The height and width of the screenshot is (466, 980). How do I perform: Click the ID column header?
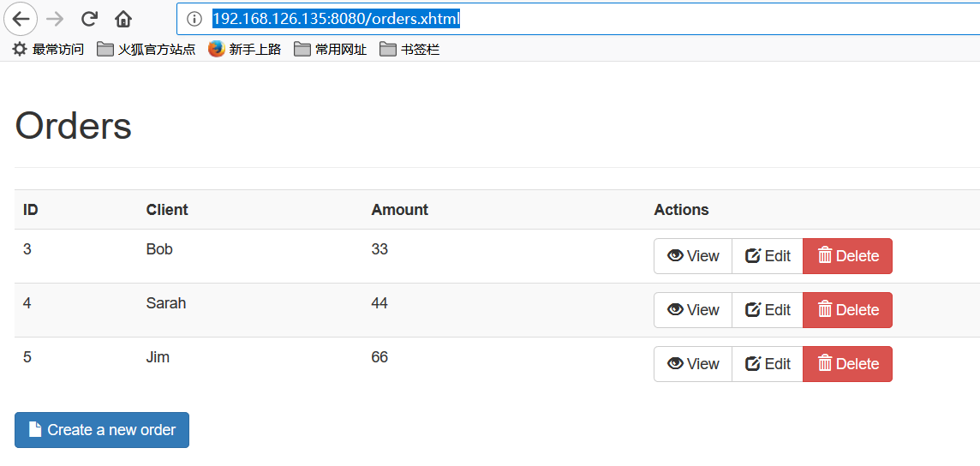tap(31, 210)
